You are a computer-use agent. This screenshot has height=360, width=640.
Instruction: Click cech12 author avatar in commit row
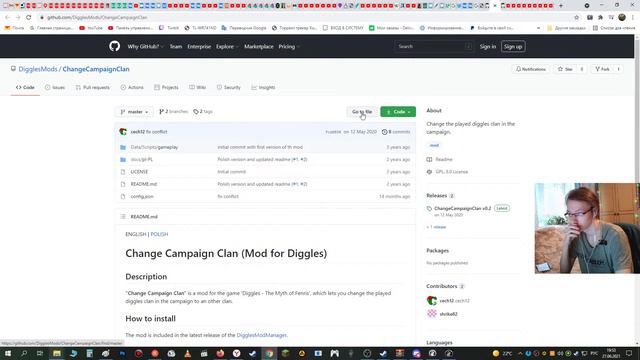123,132
